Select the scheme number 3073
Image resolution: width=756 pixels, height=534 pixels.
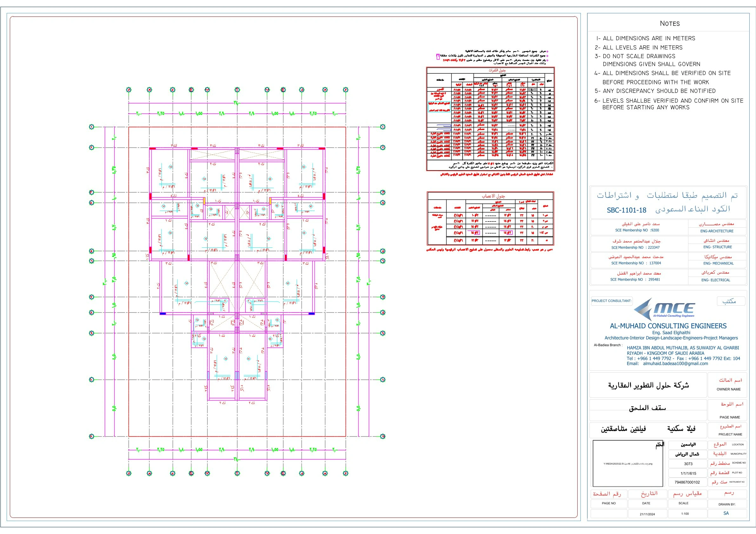coord(688,464)
